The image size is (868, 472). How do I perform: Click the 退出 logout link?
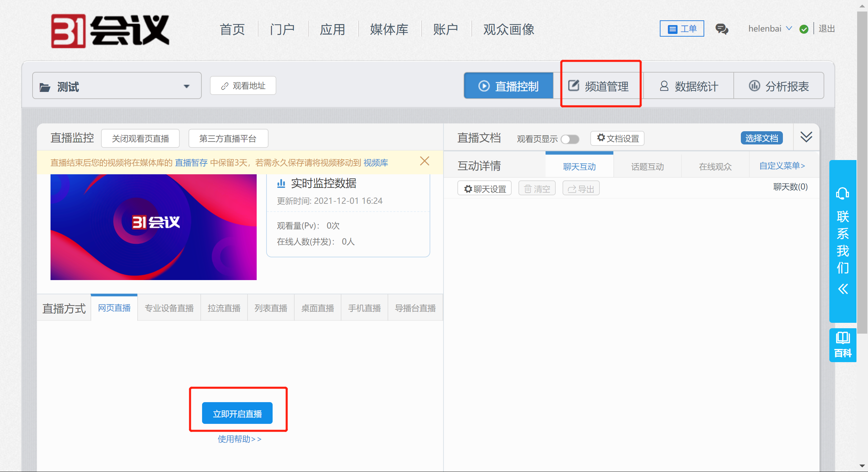point(827,28)
